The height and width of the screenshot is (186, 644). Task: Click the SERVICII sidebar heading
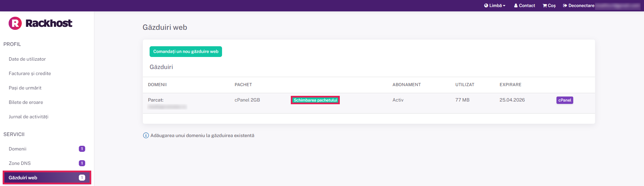[14, 134]
